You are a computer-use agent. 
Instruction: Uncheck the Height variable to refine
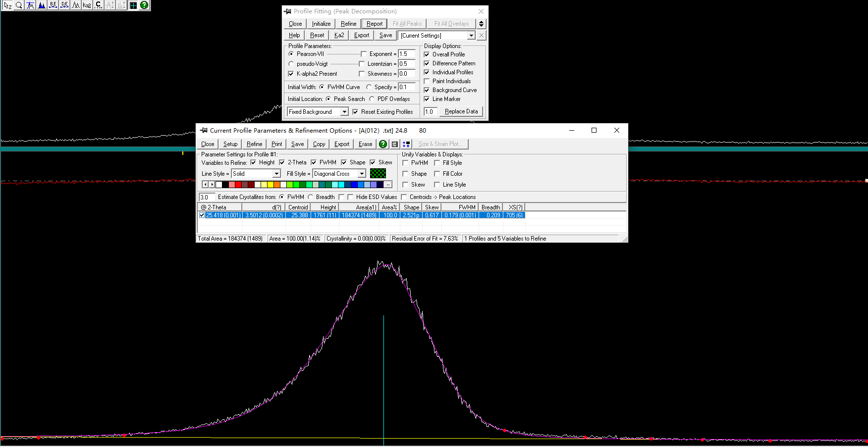coord(253,162)
